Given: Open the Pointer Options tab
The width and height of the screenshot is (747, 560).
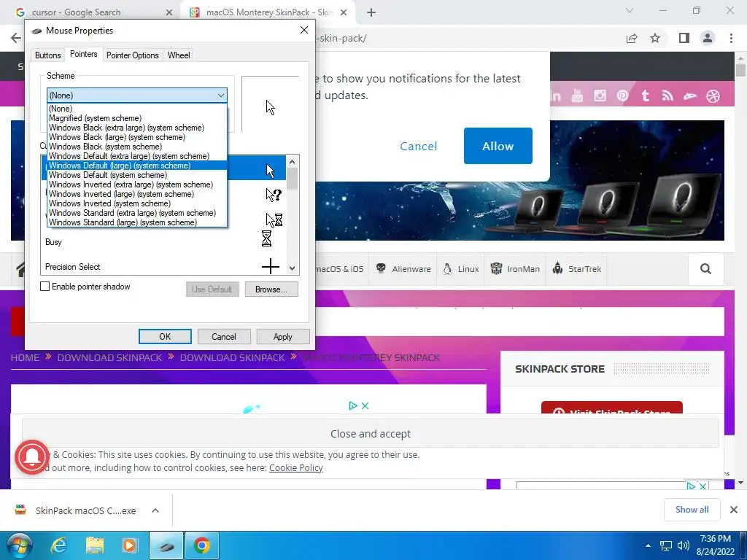Looking at the screenshot, I should pyautogui.click(x=133, y=55).
